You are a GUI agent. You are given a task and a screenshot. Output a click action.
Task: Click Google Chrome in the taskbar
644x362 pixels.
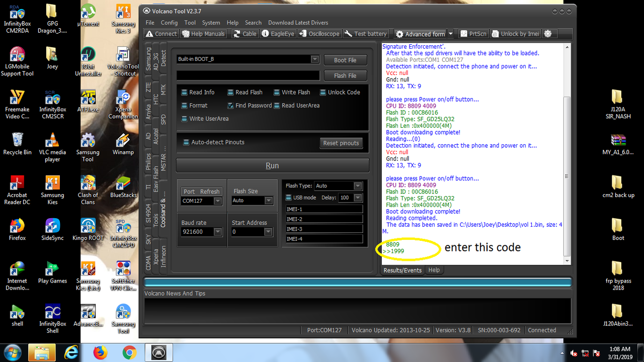coord(129,353)
